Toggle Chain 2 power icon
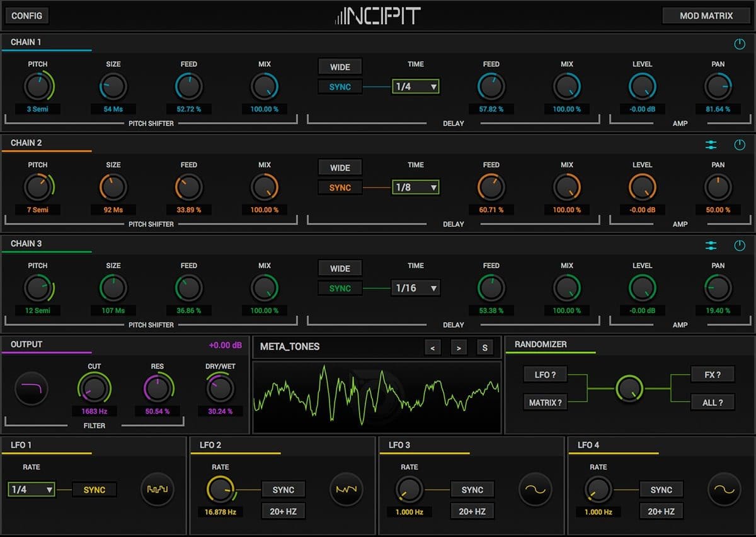The image size is (756, 537). [740, 145]
